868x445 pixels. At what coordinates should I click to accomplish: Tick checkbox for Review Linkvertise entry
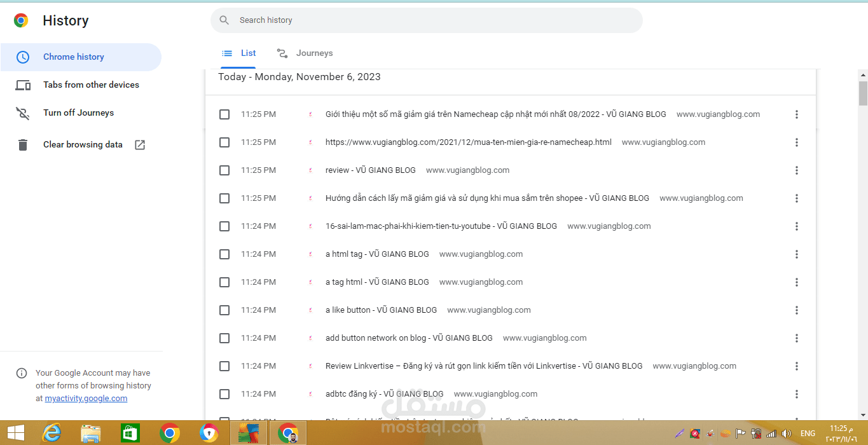click(x=224, y=366)
